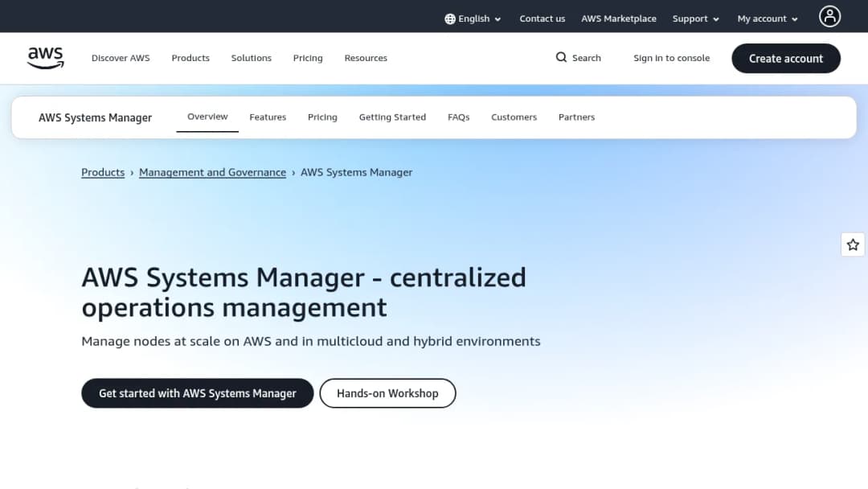Select the Customers tab
The width and height of the screenshot is (868, 489).
point(514,117)
